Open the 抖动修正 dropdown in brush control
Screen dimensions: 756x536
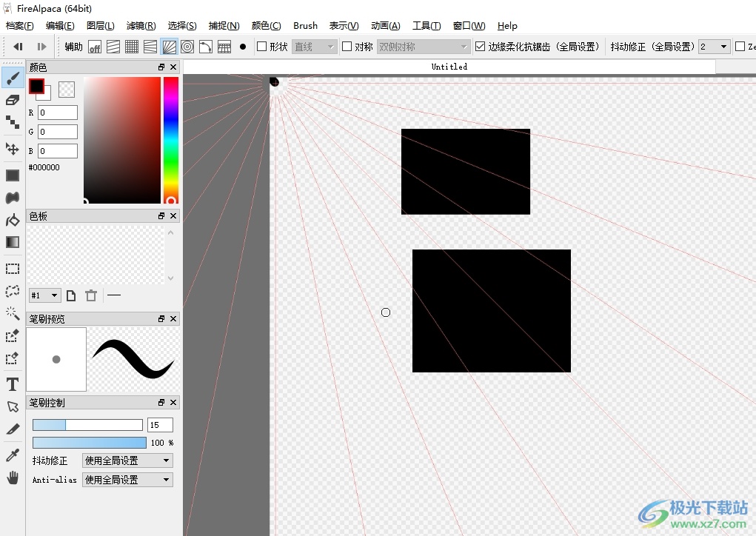[127, 460]
